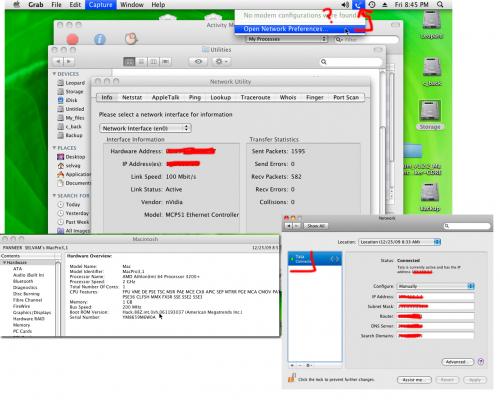500x400 pixels.
Task: Select My_files volume in Finder sidebar
Action: (x=71, y=118)
